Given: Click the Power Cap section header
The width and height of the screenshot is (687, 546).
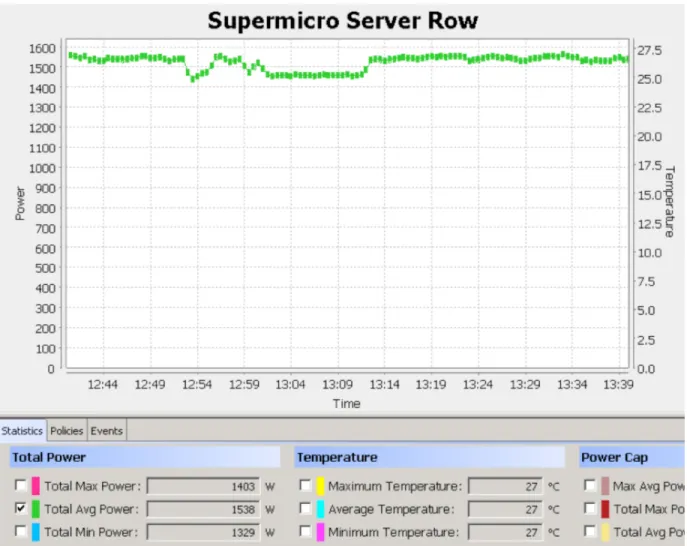Looking at the screenshot, I should (633, 457).
